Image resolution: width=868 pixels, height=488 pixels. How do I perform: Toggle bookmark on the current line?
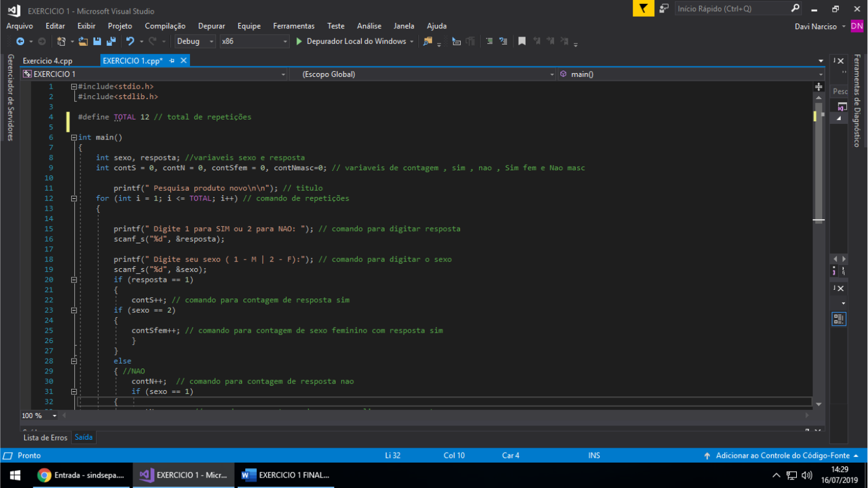522,41
